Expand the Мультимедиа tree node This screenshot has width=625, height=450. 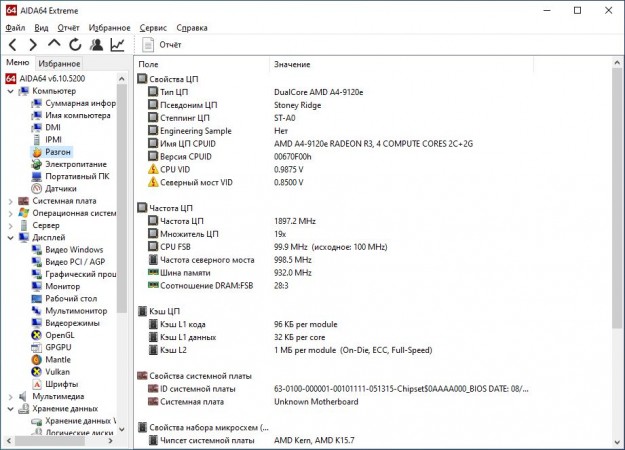click(x=10, y=396)
